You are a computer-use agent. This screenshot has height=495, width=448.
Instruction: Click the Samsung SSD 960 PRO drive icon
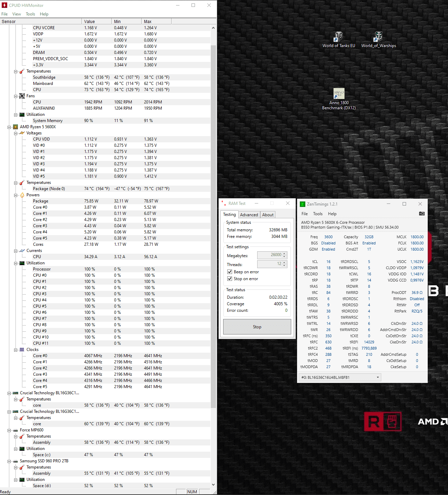coord(15,461)
